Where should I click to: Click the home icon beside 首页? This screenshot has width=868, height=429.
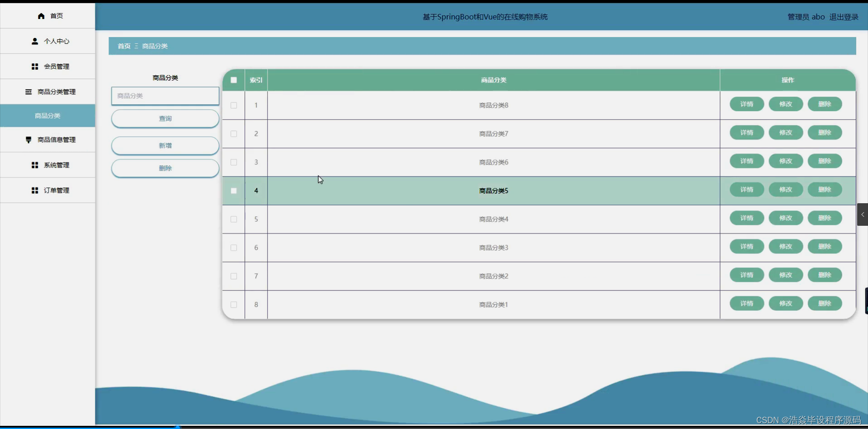pos(40,16)
